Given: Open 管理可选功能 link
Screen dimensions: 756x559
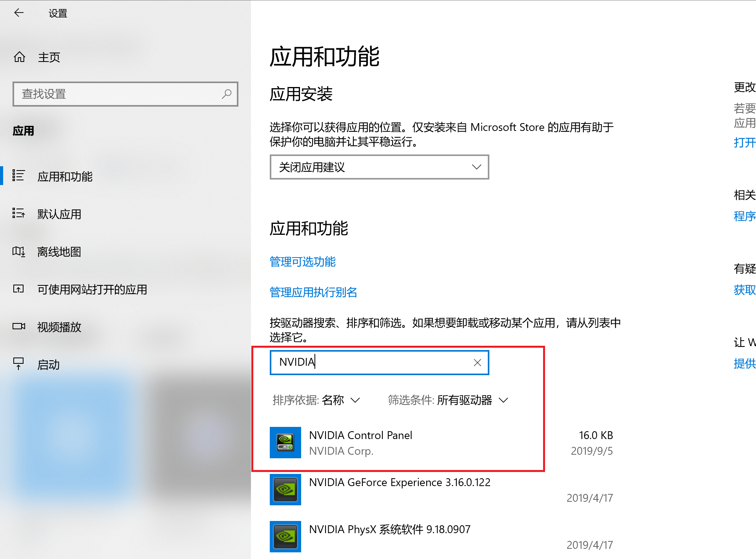Looking at the screenshot, I should pyautogui.click(x=303, y=261).
